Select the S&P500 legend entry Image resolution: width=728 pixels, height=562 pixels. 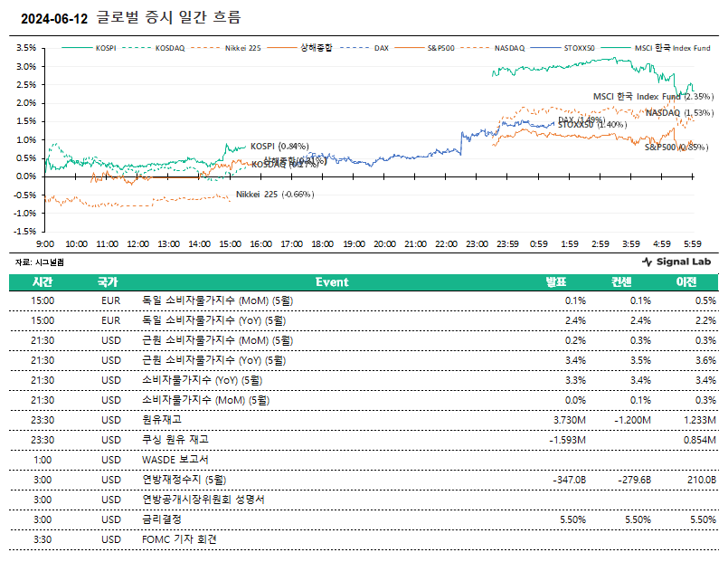click(424, 48)
